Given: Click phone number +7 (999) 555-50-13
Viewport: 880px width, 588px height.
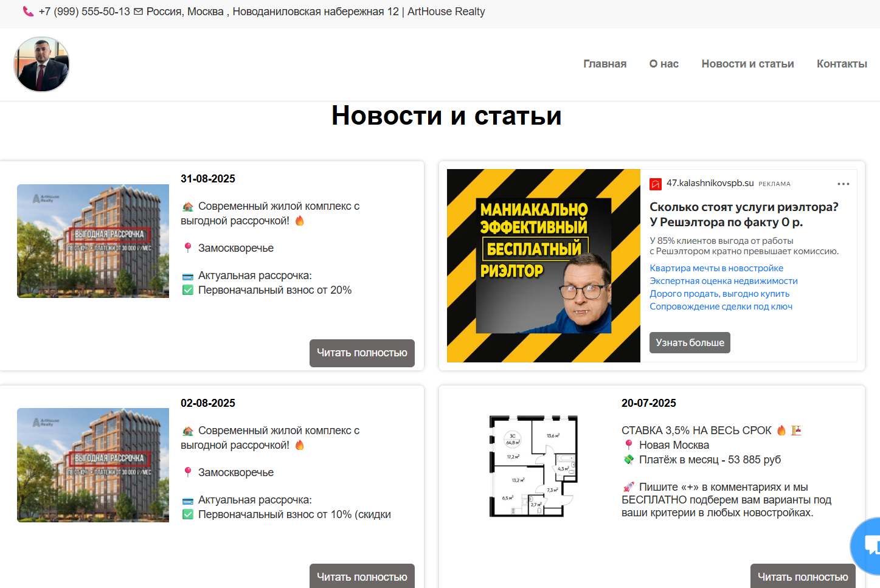Looking at the screenshot, I should pos(84,12).
